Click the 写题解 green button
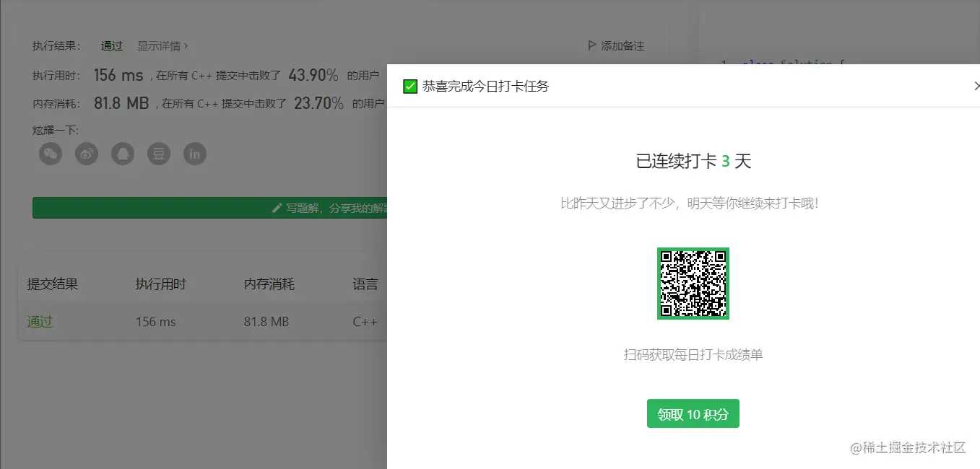980x469 pixels. [x=210, y=208]
